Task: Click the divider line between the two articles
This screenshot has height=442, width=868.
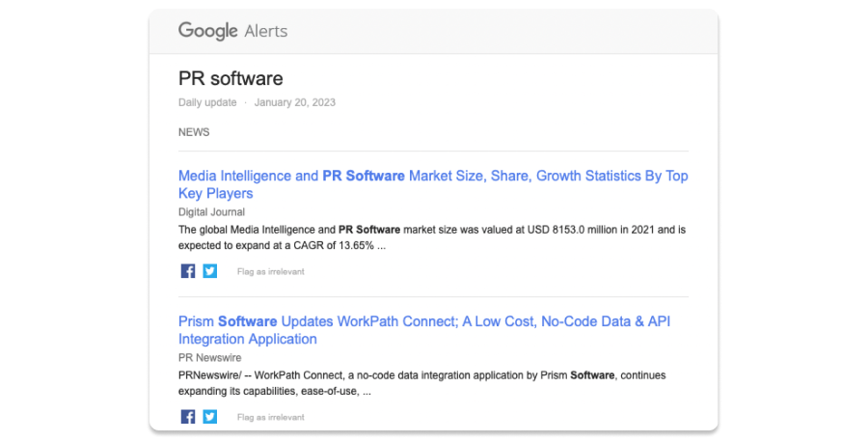Action: pyautogui.click(x=433, y=296)
